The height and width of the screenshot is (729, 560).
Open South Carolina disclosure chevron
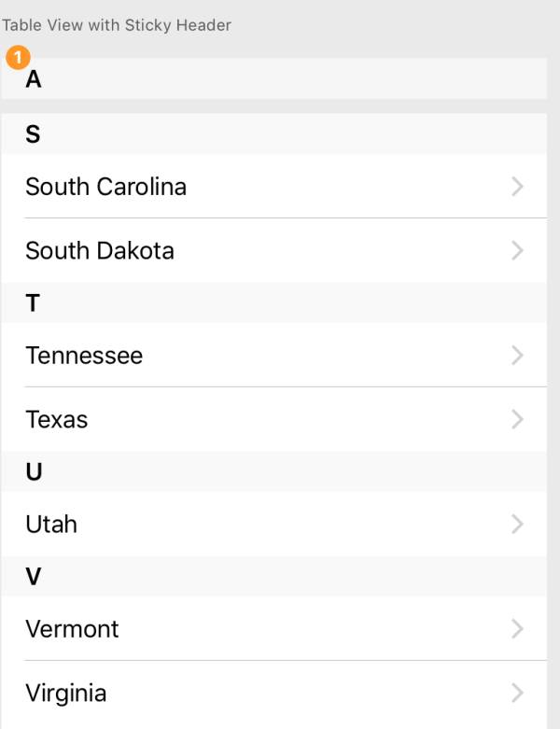tap(517, 187)
